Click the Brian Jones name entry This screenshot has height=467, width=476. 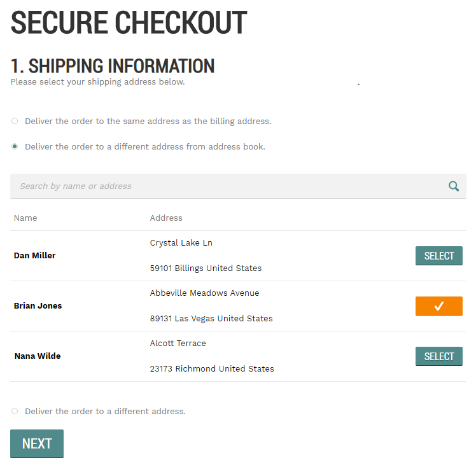pyautogui.click(x=38, y=305)
